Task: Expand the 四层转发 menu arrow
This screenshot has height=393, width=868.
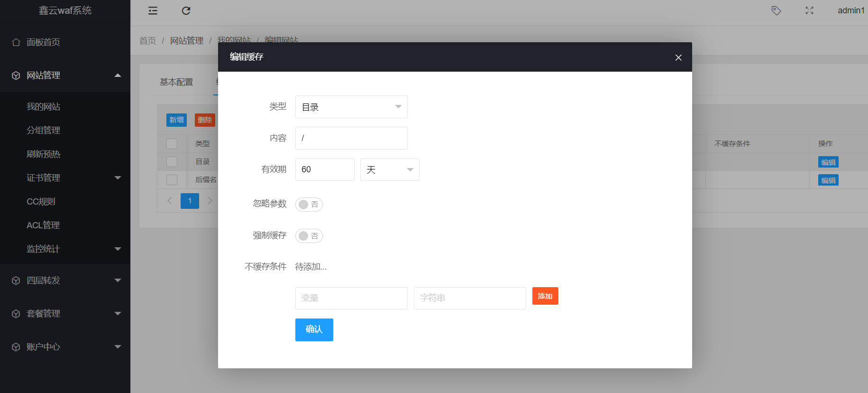Action: (x=118, y=281)
